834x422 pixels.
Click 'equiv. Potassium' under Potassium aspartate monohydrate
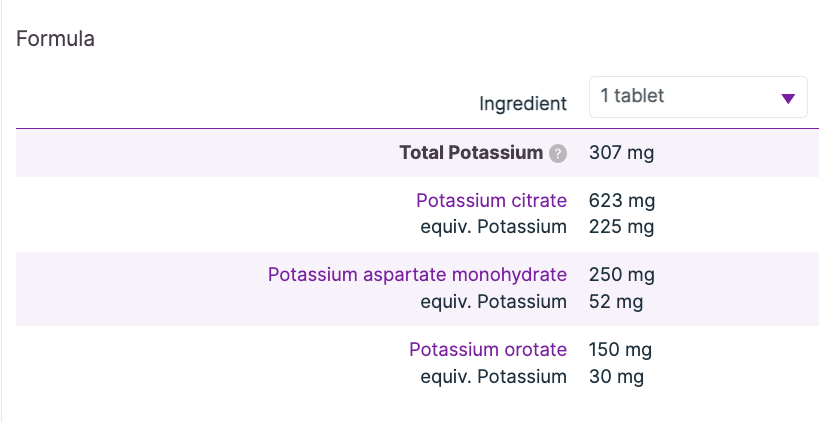tap(493, 301)
